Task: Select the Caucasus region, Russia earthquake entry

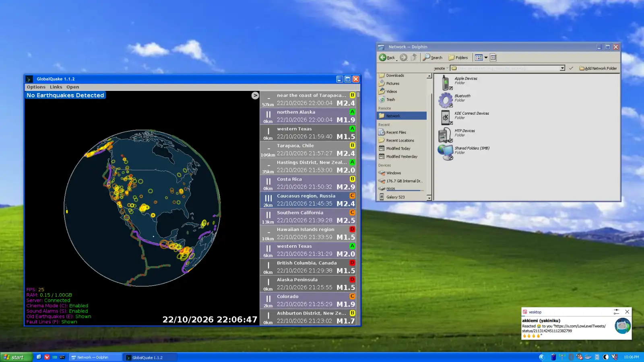Action: pyautogui.click(x=308, y=200)
